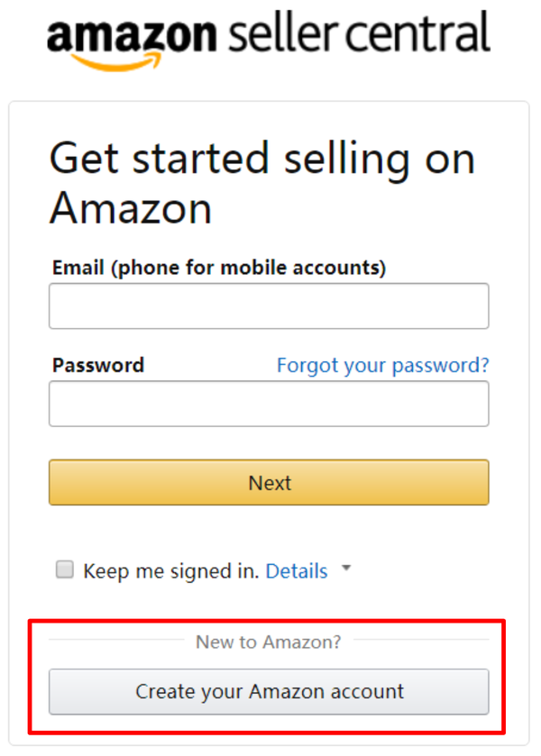Screen dimensions: 541x756
Task: Click the Amazon Seller Central logo
Action: 268,38
